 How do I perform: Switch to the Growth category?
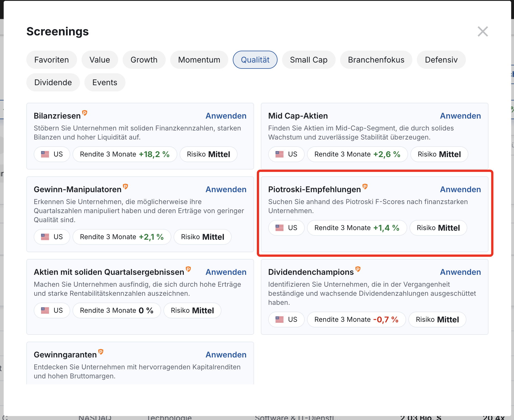pyautogui.click(x=144, y=60)
